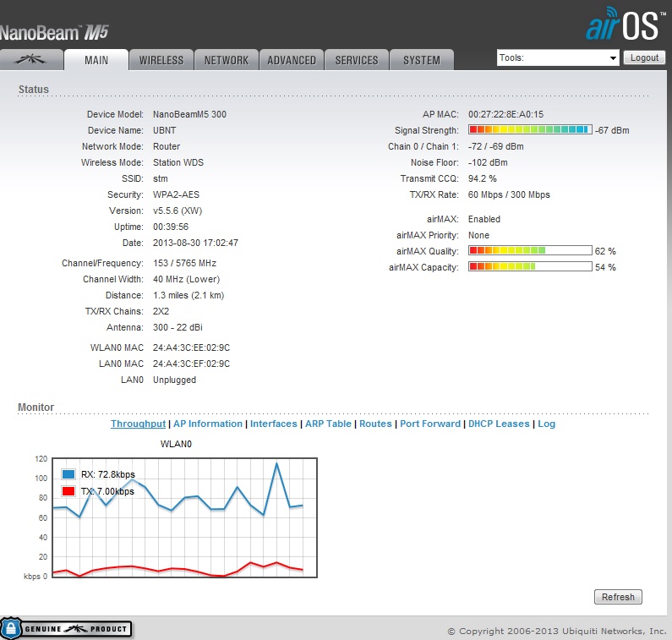The width and height of the screenshot is (672, 640).
Task: Open the NETWORK tab
Action: pos(227,60)
